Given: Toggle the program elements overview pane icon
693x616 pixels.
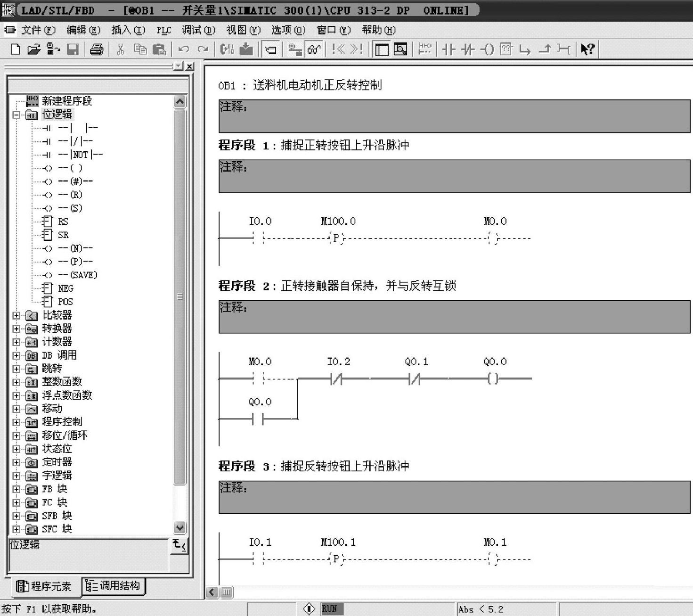Looking at the screenshot, I should click(x=382, y=49).
